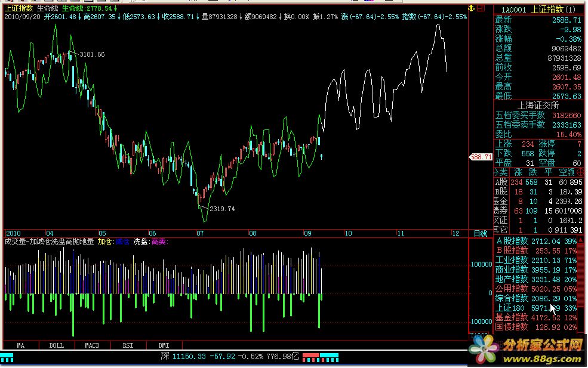This screenshot has height=368, width=588.
Task: Select the 国债指数 126.92 entry
Action: tap(536, 327)
